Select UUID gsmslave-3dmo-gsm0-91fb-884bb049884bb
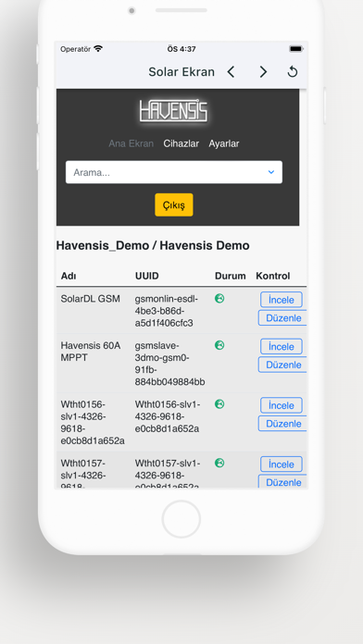The image size is (363, 644). [x=169, y=364]
